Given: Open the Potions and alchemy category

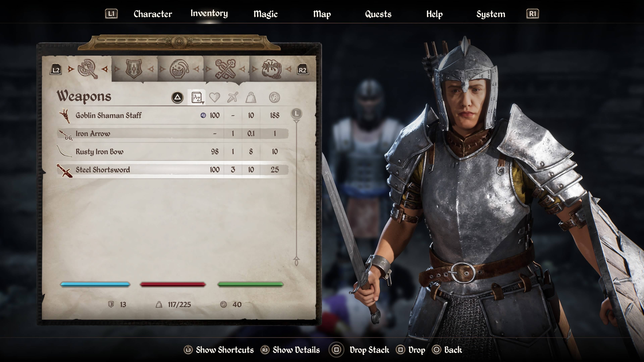Looking at the screenshot, I should [179, 69].
